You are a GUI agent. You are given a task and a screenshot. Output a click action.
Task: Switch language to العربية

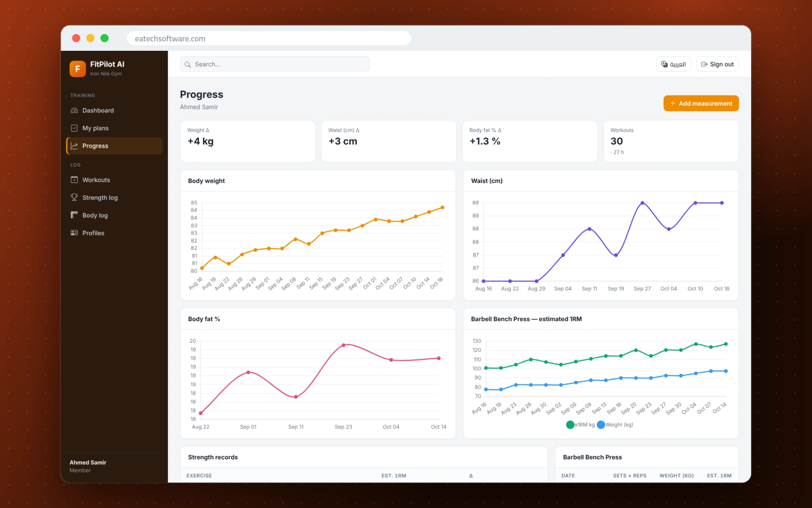coord(674,64)
